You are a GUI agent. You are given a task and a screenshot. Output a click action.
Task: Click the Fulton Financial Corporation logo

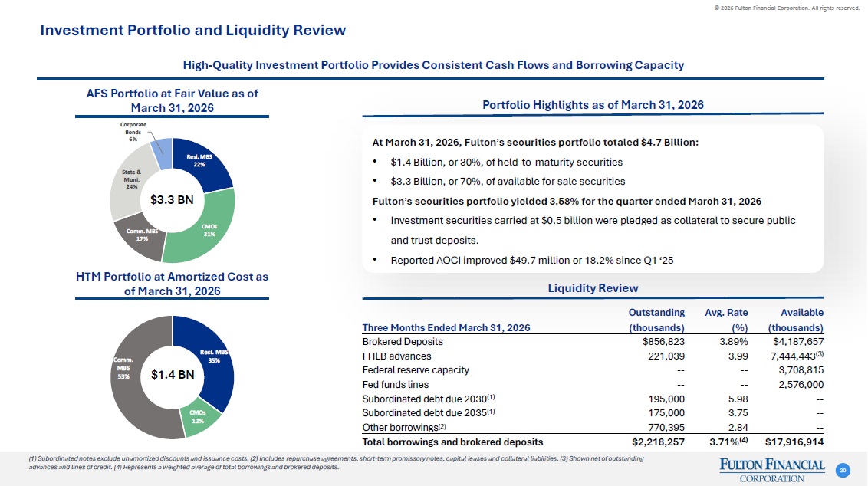[771, 471]
